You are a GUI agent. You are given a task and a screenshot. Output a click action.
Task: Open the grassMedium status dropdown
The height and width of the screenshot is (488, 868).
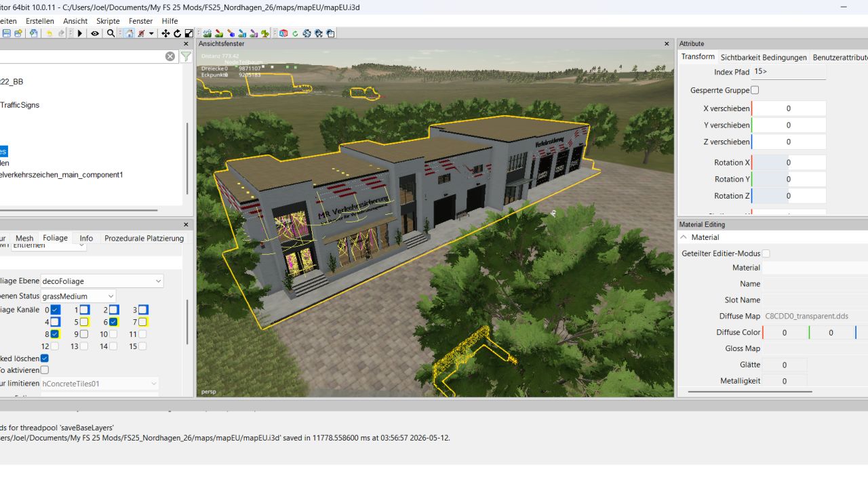coord(78,296)
